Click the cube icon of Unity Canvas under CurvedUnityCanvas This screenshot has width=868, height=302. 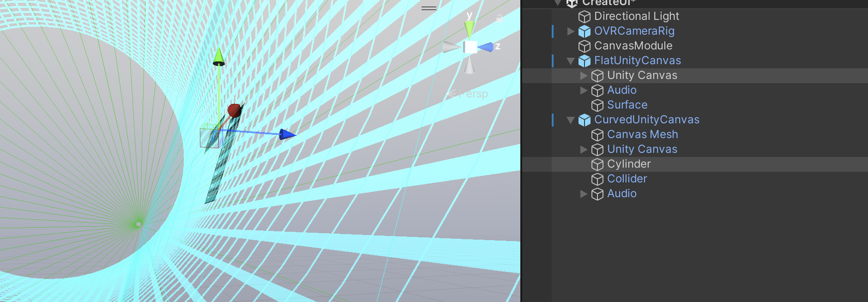597,150
